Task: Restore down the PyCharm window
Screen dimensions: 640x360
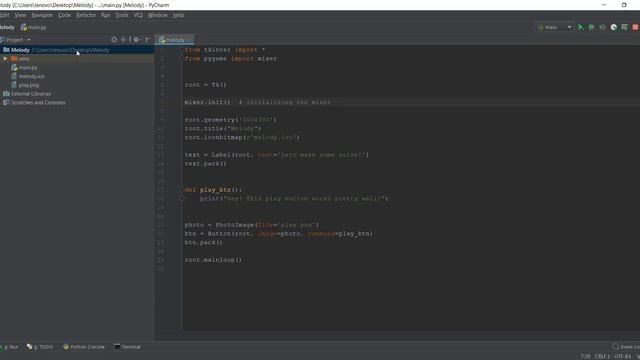Action: (x=624, y=5)
